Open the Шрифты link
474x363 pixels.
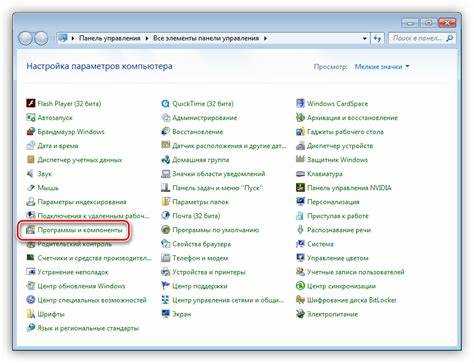coord(51,314)
